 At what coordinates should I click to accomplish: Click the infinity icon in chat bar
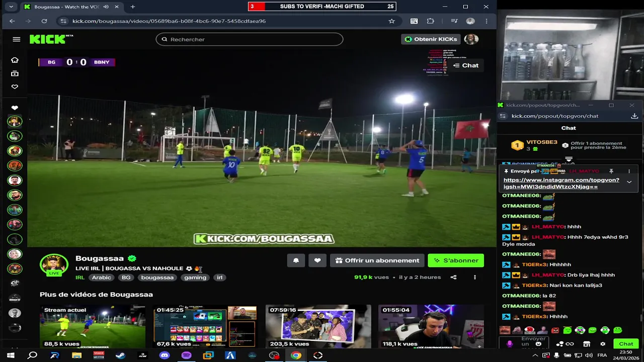tap(570, 344)
